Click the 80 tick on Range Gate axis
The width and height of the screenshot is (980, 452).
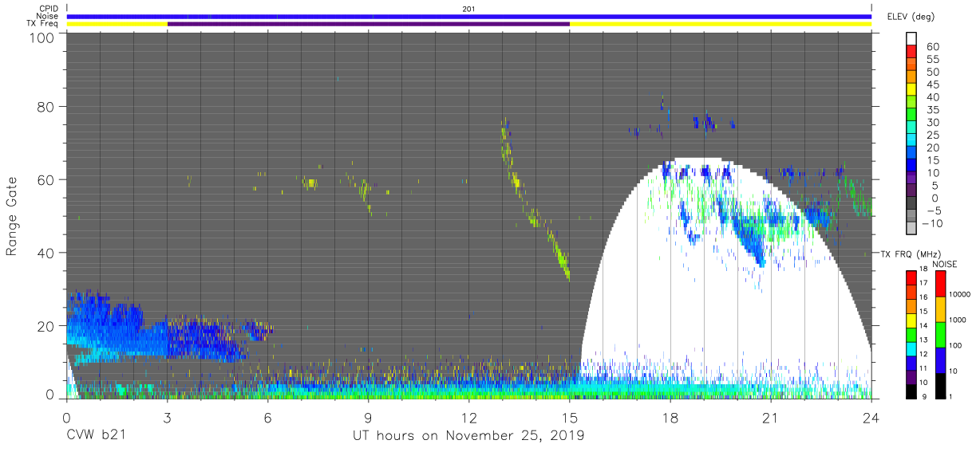45,108
